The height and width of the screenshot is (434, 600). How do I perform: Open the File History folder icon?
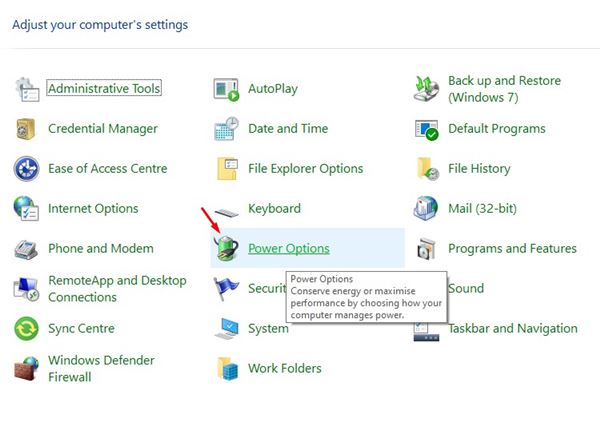coord(427,169)
